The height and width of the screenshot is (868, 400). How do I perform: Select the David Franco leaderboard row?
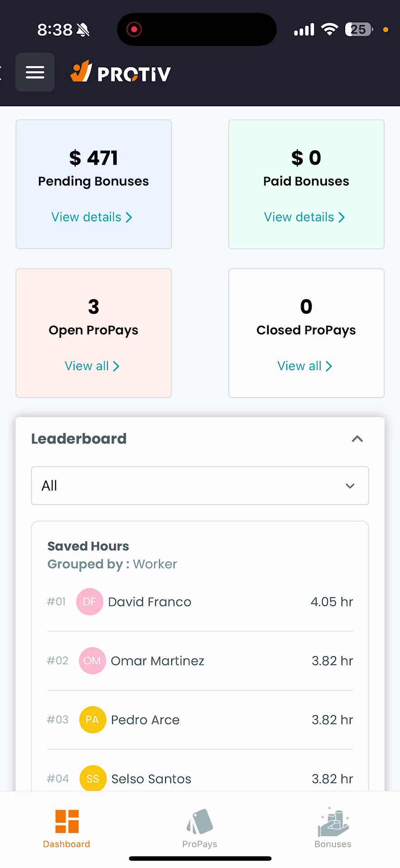coord(200,602)
